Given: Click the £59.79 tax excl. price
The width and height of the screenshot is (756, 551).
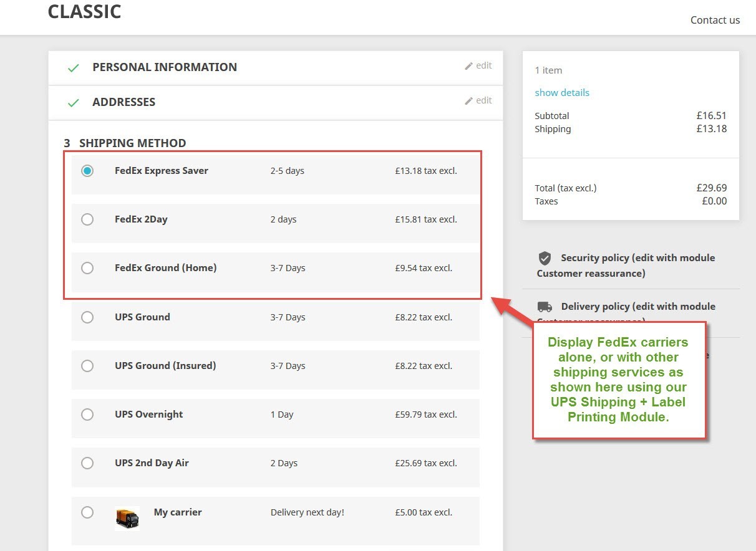Looking at the screenshot, I should (x=426, y=414).
